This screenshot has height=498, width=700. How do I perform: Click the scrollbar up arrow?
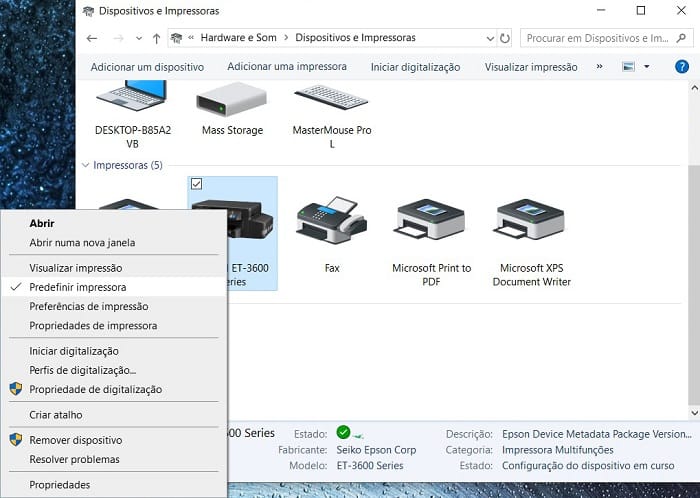tap(695, 88)
